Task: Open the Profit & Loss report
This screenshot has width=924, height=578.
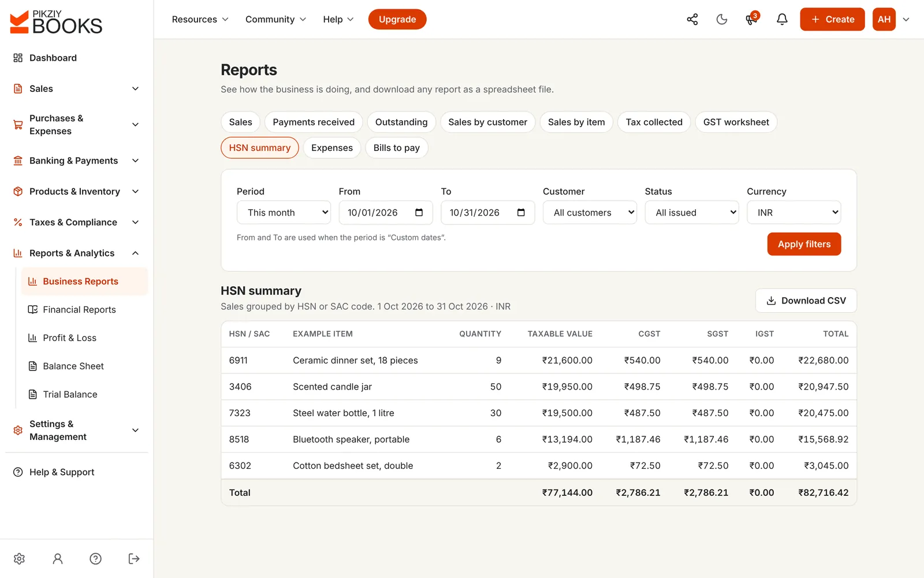Action: coord(84,338)
